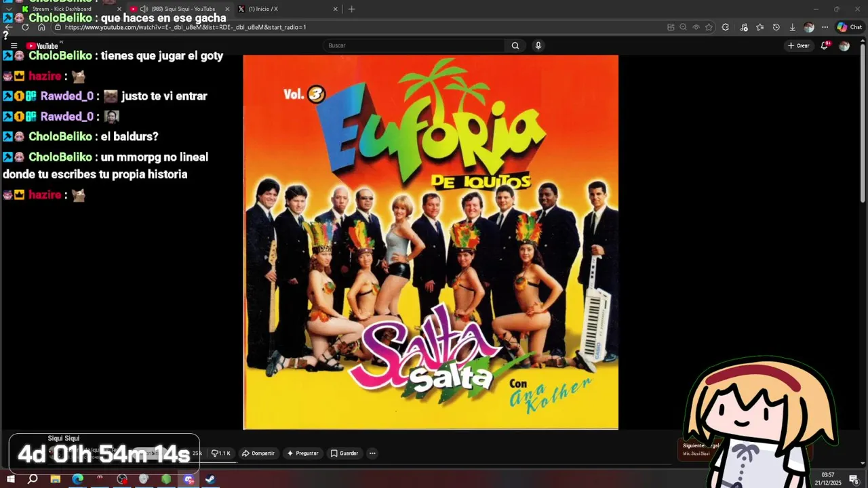Save the video with Guardar
The image size is (868, 488).
(344, 453)
